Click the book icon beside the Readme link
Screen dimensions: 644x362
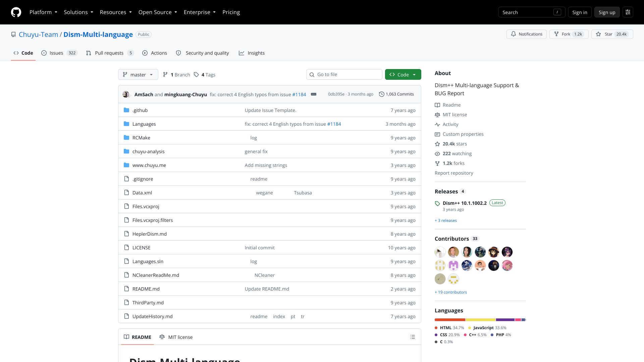point(437,105)
